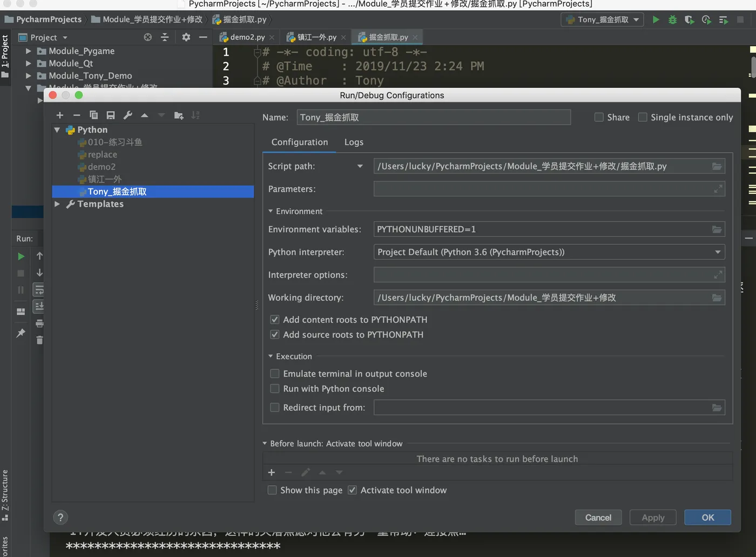
Task: Add a before launch task
Action: click(272, 473)
